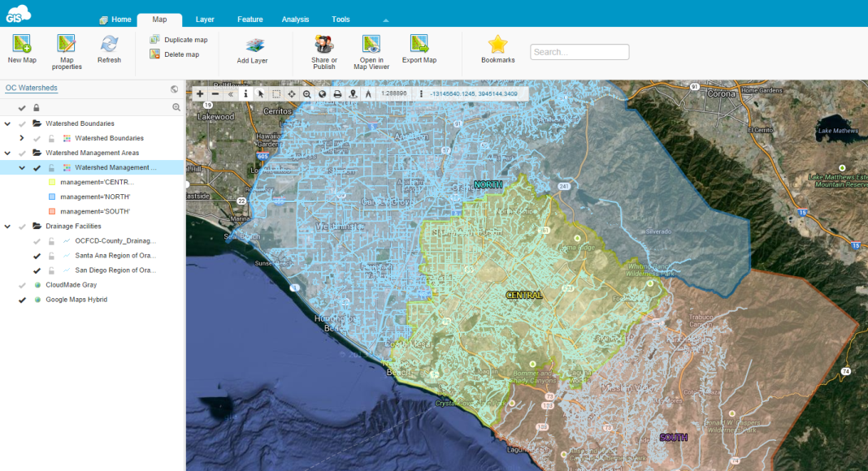Click the GIS Cloud logo
The image size is (868, 471).
pyautogui.click(x=18, y=13)
